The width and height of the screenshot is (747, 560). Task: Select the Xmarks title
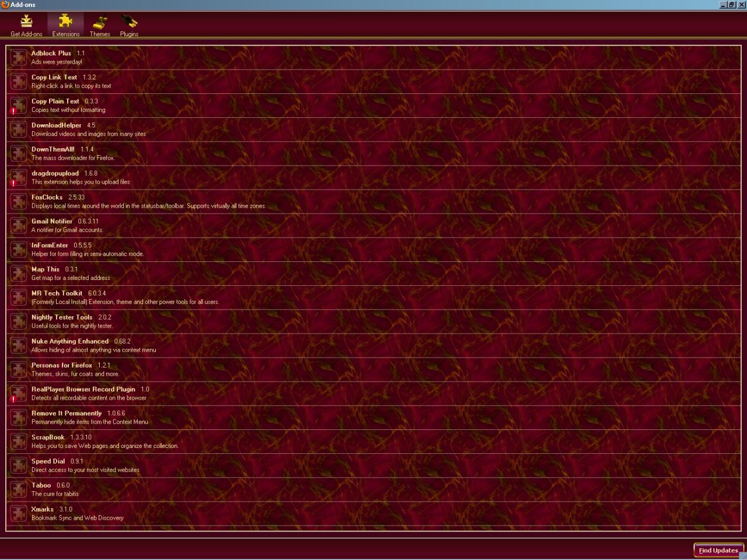click(43, 509)
